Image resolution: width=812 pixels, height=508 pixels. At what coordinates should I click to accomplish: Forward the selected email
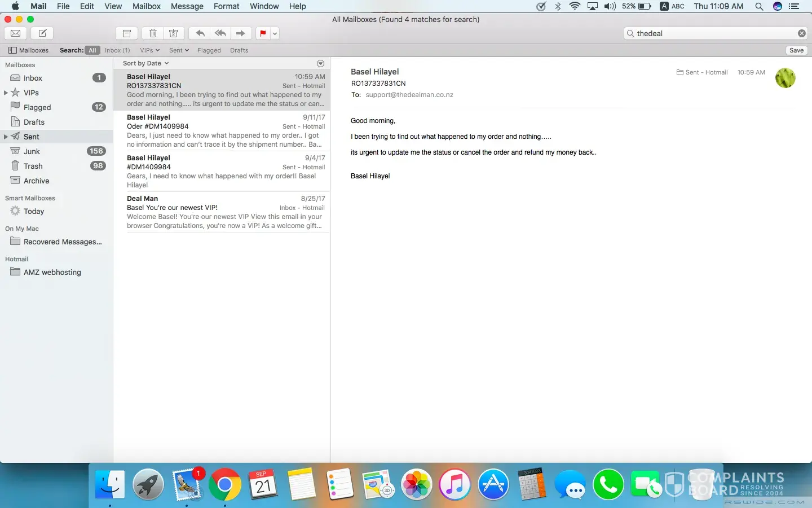(241, 33)
